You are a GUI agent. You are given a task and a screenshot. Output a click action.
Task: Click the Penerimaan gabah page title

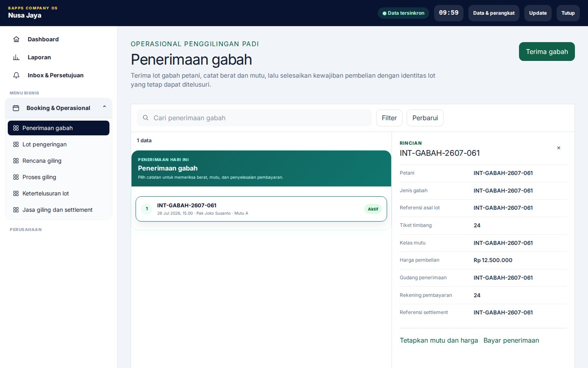[x=191, y=60]
